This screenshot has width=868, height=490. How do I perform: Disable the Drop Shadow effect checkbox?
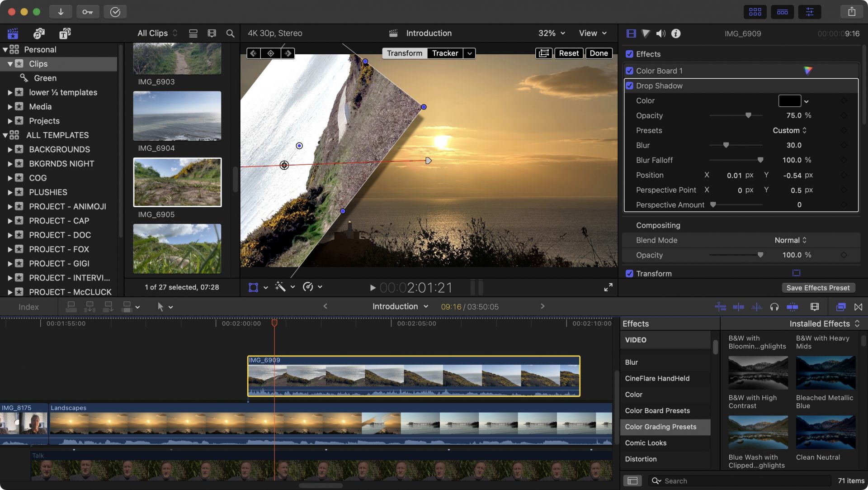point(629,86)
